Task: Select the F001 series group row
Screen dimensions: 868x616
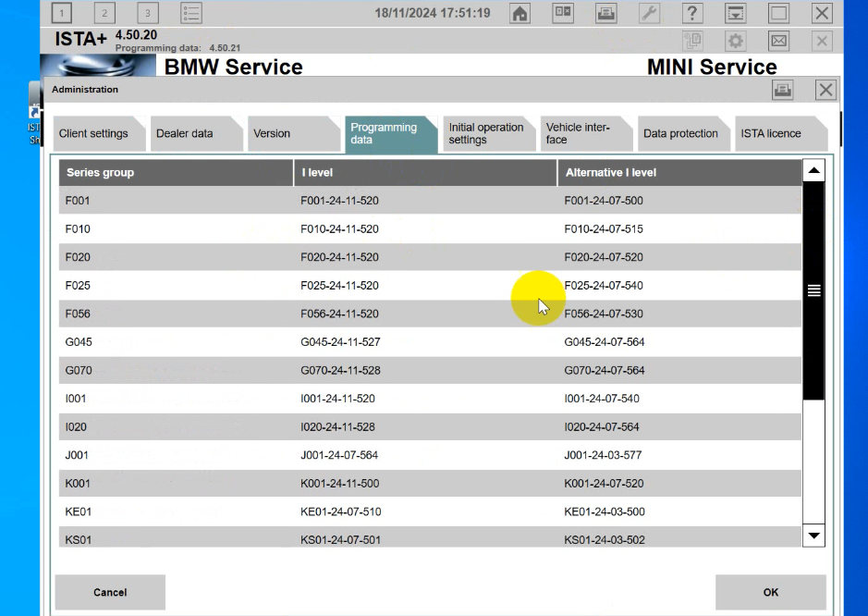Action: (x=430, y=201)
